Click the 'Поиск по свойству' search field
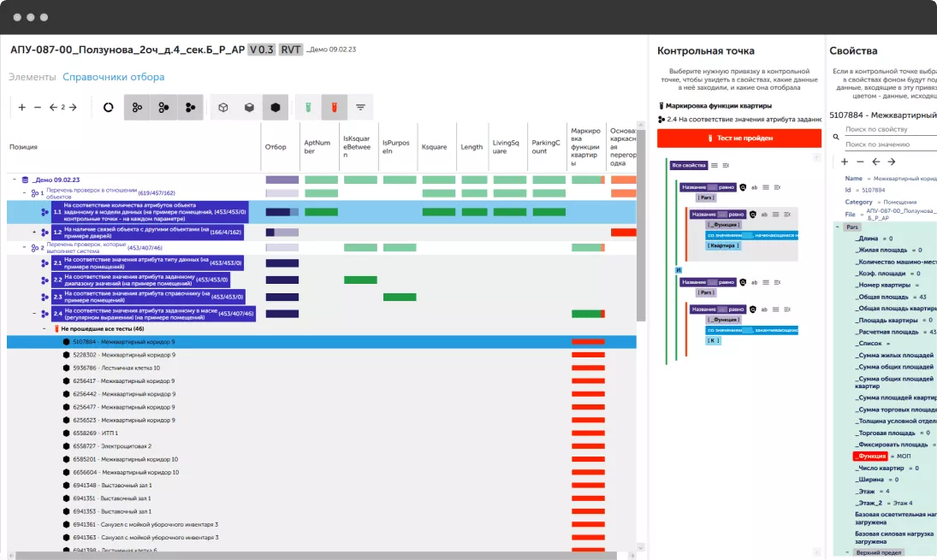 (886, 130)
